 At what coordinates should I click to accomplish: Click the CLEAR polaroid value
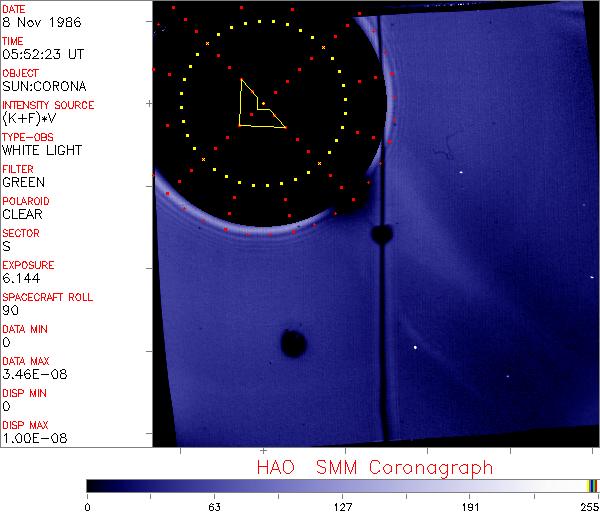pos(22,214)
